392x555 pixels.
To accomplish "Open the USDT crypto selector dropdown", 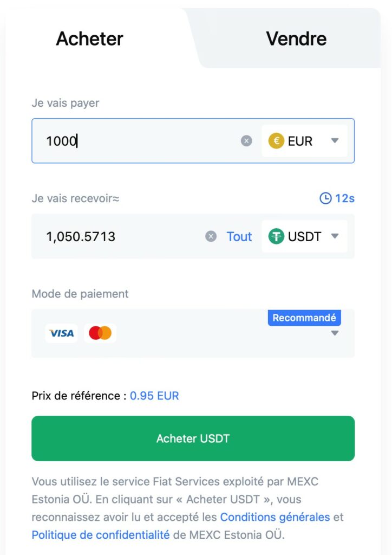I will point(335,236).
